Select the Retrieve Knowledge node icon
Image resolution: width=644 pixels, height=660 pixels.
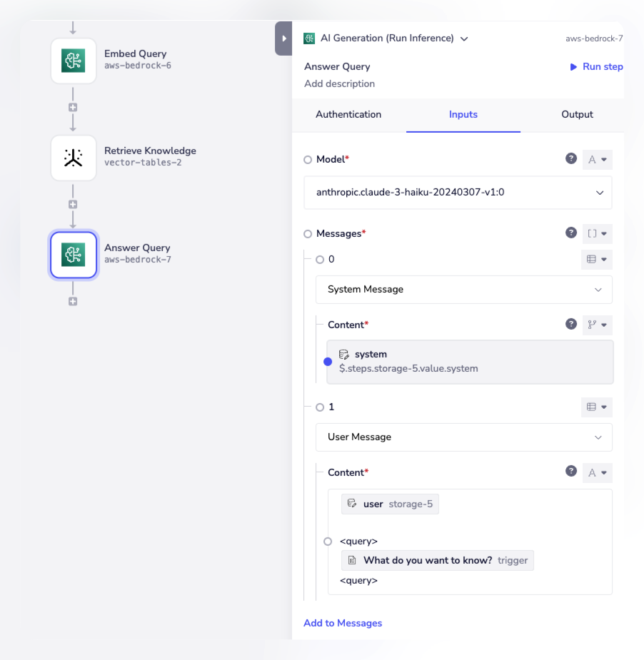73,158
